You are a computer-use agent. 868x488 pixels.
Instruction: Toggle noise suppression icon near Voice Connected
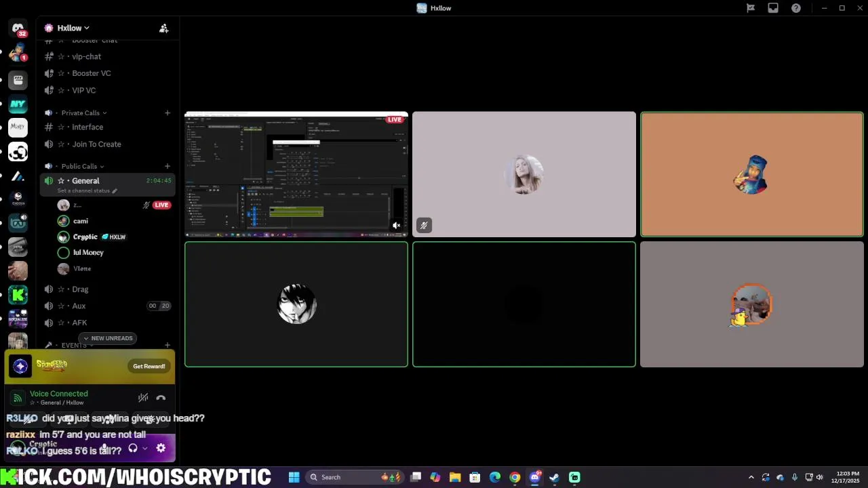(143, 398)
